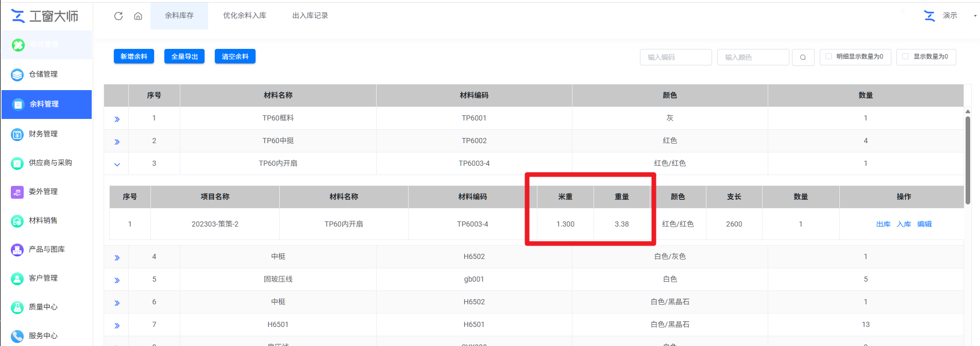
Task: Open 财务管理 sidebar icon
Action: (x=18, y=134)
